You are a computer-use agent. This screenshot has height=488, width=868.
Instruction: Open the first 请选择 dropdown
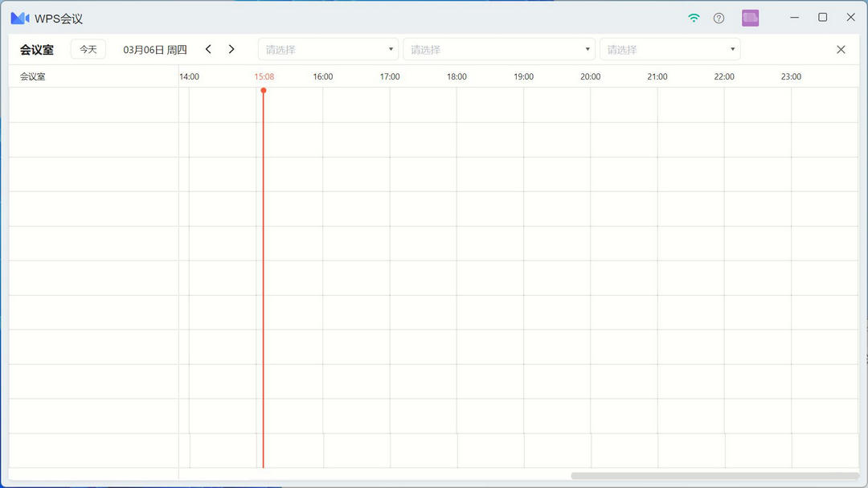[328, 48]
